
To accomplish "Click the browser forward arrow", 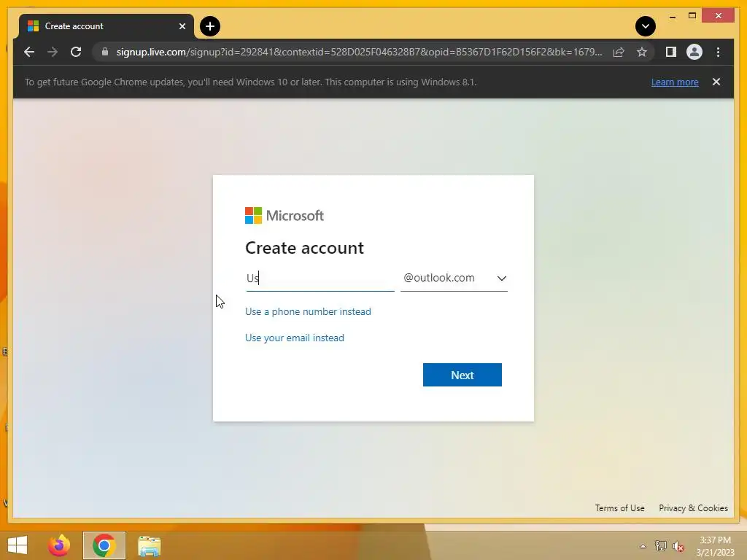I will [53, 52].
